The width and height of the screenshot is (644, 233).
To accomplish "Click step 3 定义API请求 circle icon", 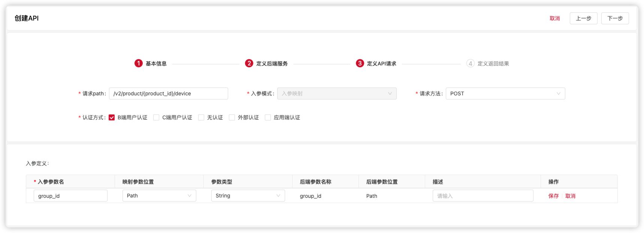I will pos(360,63).
